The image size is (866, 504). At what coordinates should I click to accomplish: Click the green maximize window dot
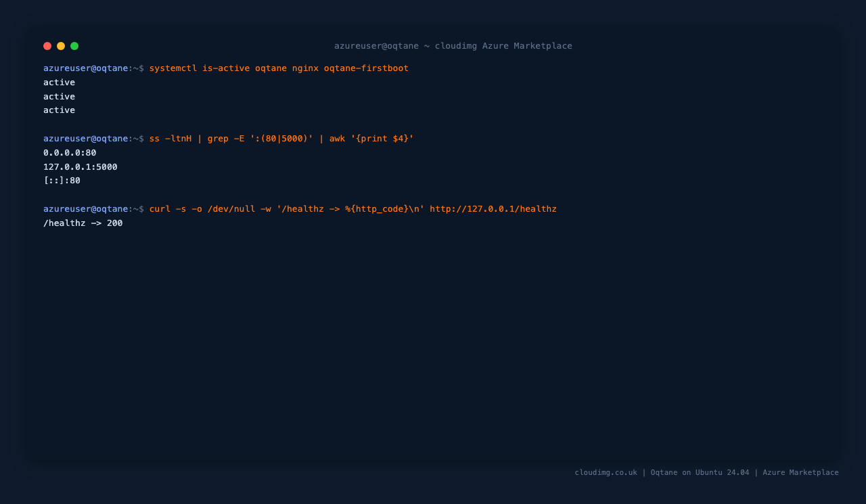(x=74, y=46)
